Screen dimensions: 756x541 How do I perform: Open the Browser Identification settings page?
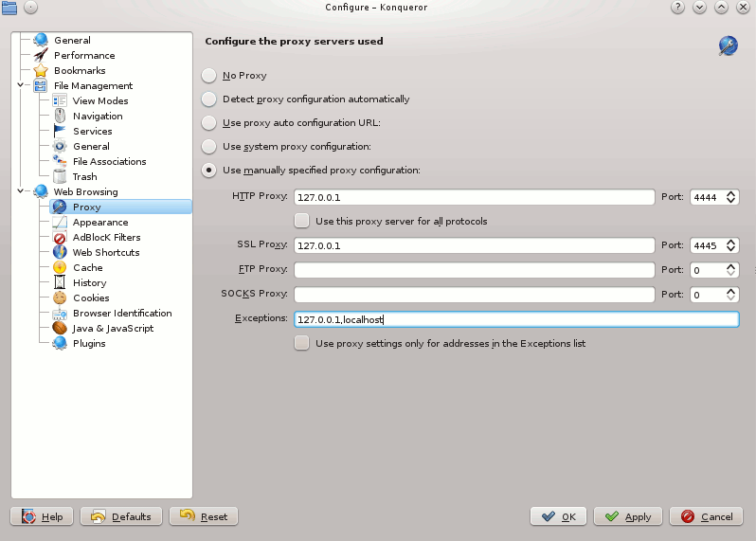(x=122, y=313)
